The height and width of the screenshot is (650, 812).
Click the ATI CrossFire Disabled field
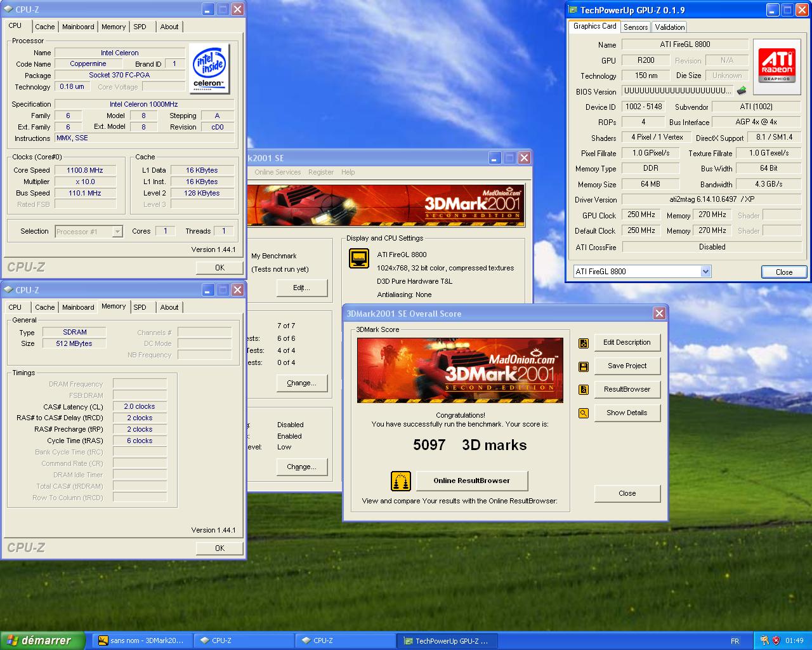pyautogui.click(x=712, y=247)
